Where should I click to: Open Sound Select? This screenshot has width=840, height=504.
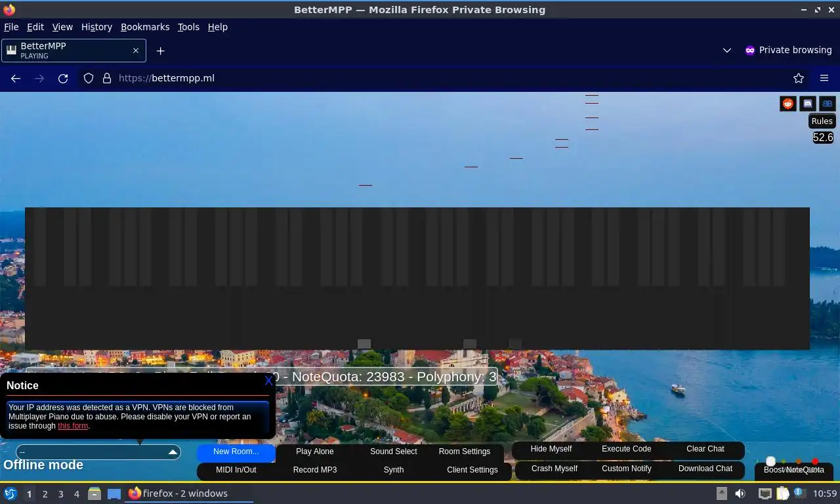click(x=394, y=451)
